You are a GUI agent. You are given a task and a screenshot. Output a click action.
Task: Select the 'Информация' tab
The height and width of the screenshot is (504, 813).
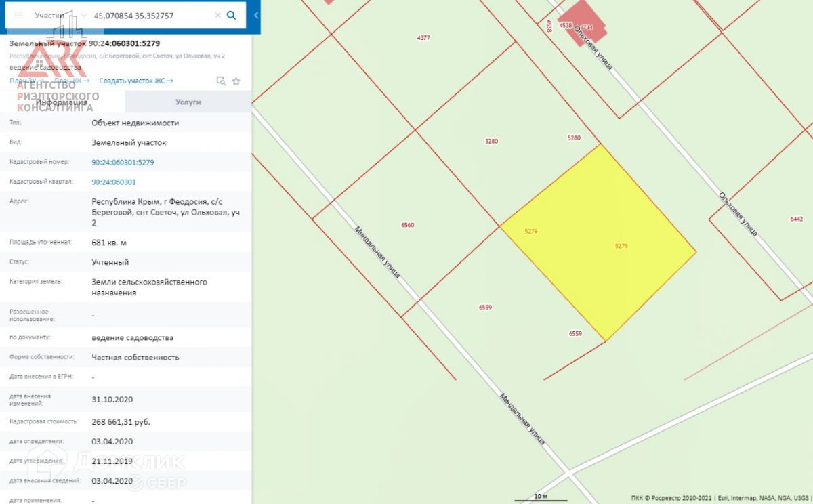click(62, 102)
